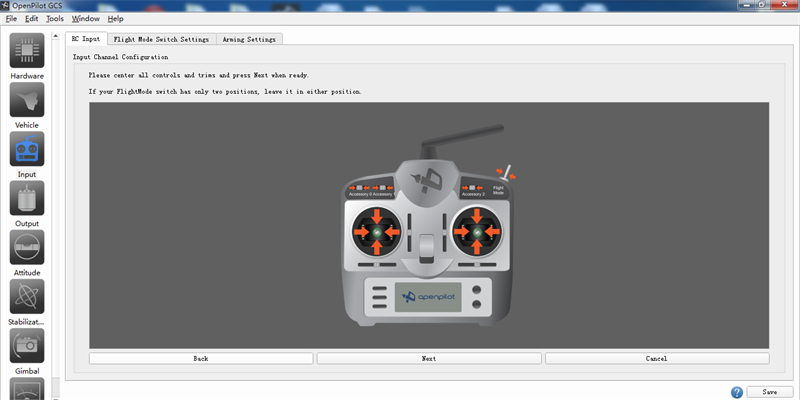The image size is (800, 400).
Task: Click the right stick on transmitter image
Action: coord(477,232)
